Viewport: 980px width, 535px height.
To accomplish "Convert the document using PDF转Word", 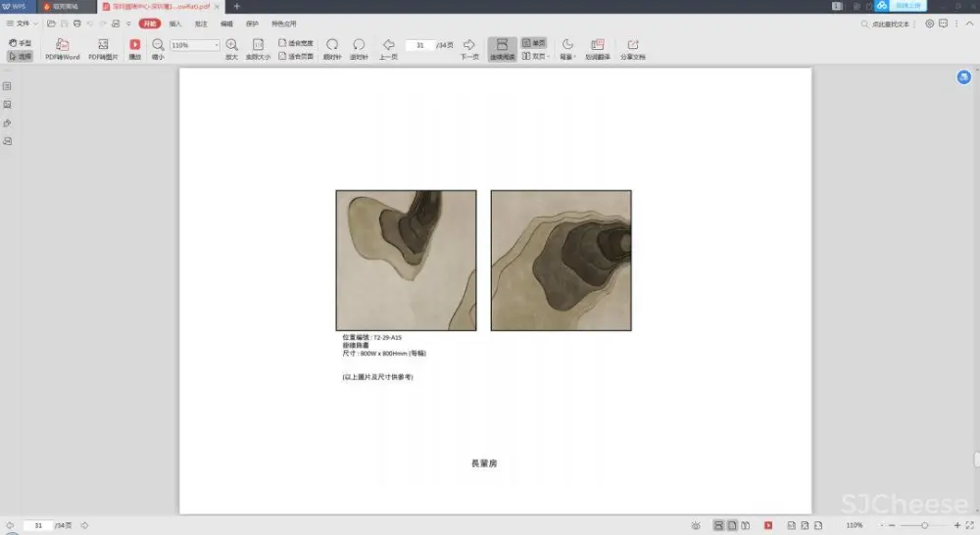I will tap(63, 49).
